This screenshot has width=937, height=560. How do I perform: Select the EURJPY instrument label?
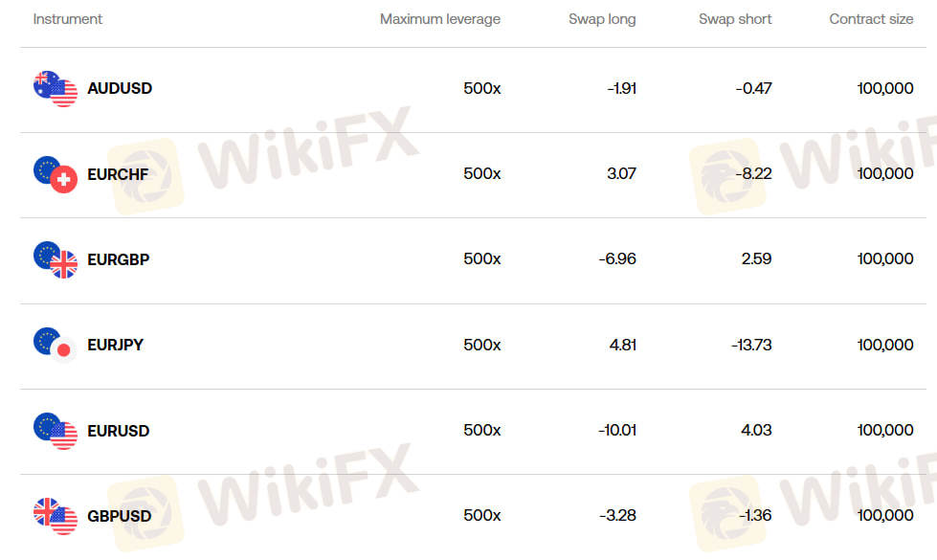pyautogui.click(x=115, y=345)
